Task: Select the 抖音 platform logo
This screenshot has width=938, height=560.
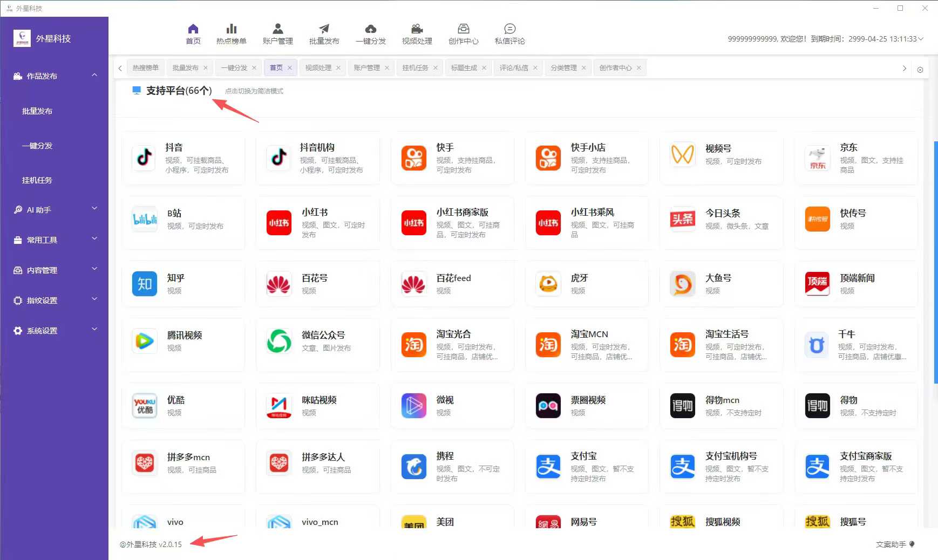Action: tap(144, 158)
